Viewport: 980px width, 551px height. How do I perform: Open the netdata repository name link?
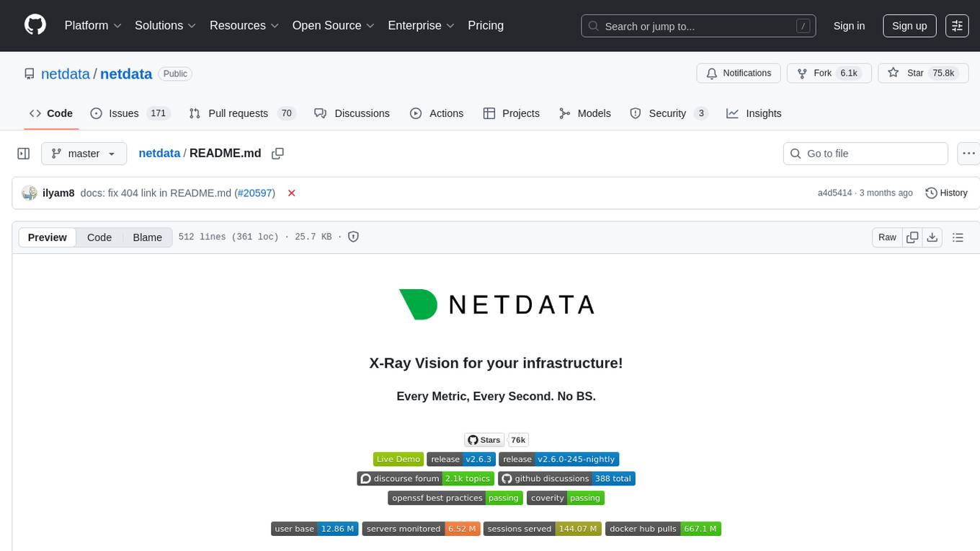(x=126, y=74)
